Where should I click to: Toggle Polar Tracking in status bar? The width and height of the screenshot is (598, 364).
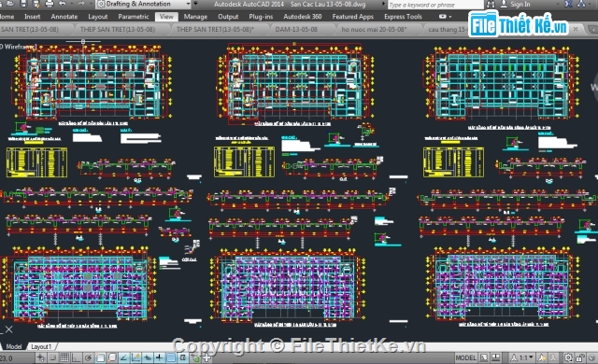(x=89, y=357)
